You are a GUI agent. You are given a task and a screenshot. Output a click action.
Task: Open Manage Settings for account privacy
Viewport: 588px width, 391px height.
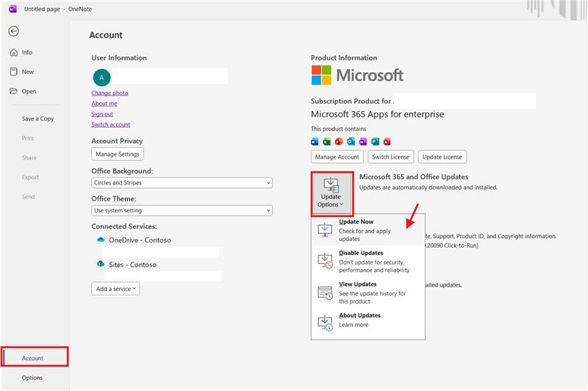[x=118, y=154]
